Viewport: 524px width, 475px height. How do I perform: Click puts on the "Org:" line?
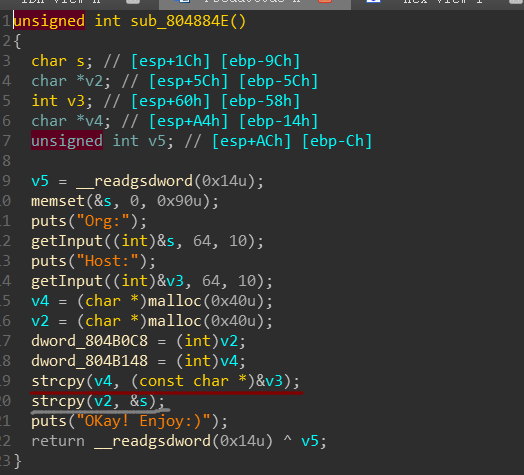coord(49,222)
